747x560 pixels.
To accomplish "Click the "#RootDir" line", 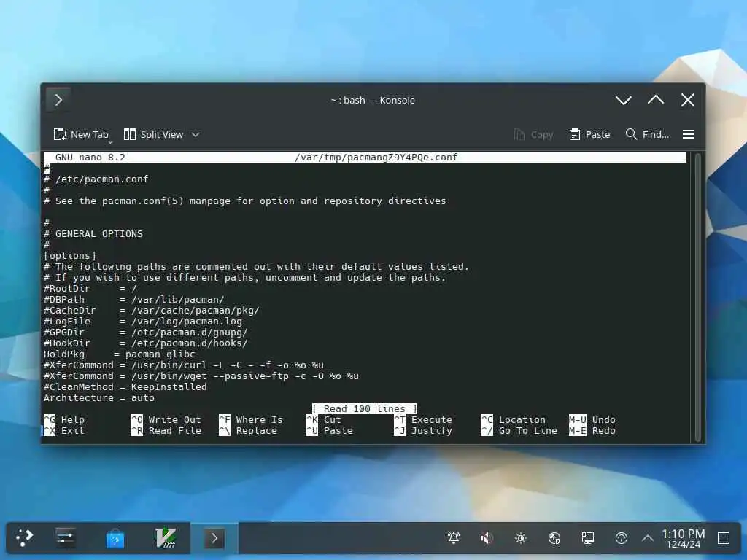I will (90, 289).
